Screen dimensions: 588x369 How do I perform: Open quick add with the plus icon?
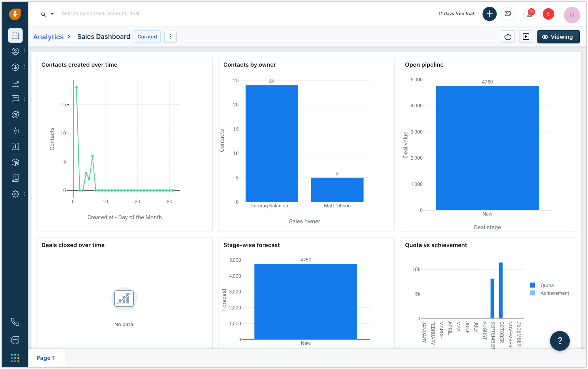point(490,14)
